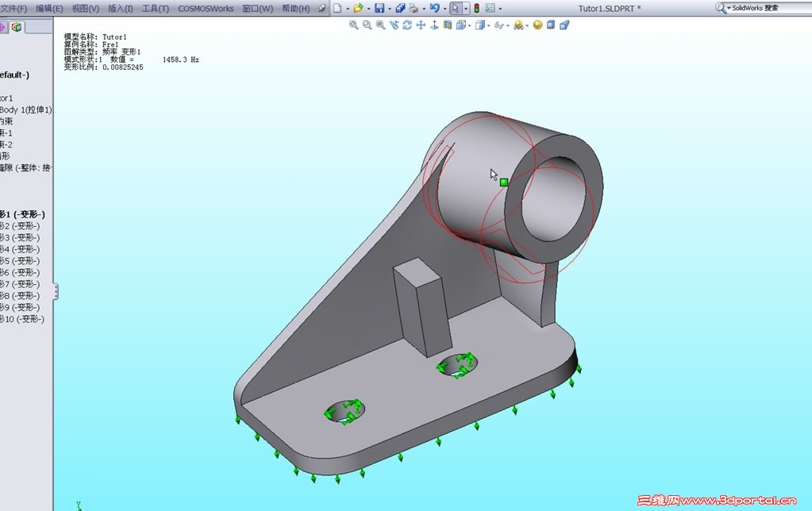This screenshot has height=511, width=812.
Task: Click the Section/standard views book icon
Action: pyautogui.click(x=448, y=25)
